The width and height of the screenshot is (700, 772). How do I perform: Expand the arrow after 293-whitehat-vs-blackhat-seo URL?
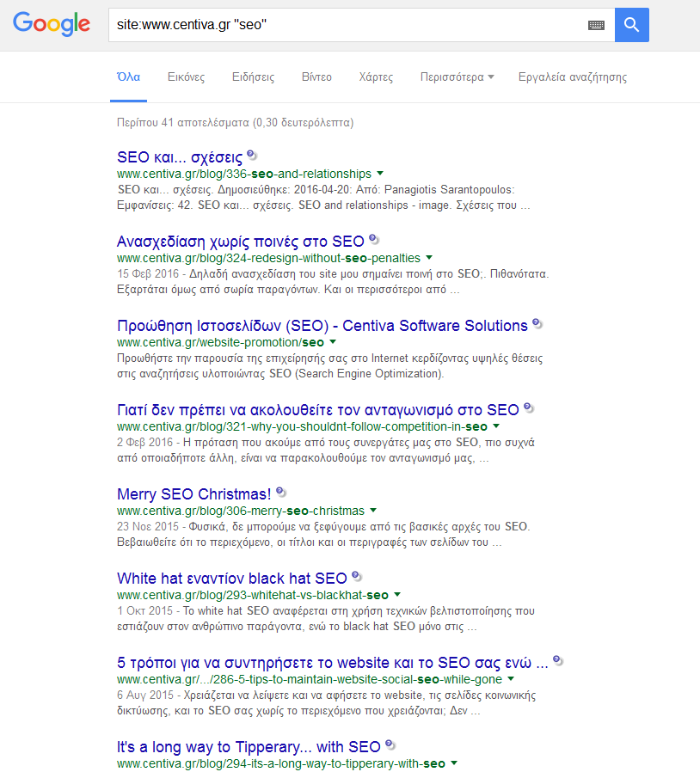coord(397,594)
